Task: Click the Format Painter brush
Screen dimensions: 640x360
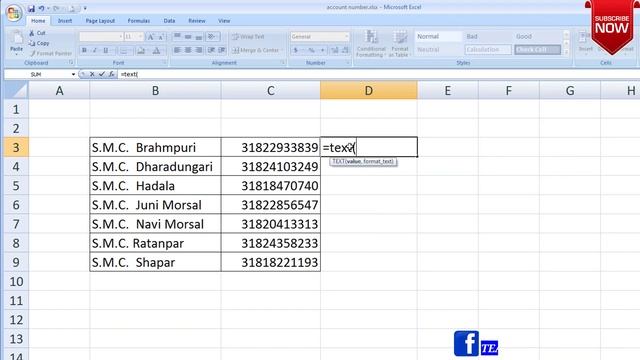Action: pos(50,53)
